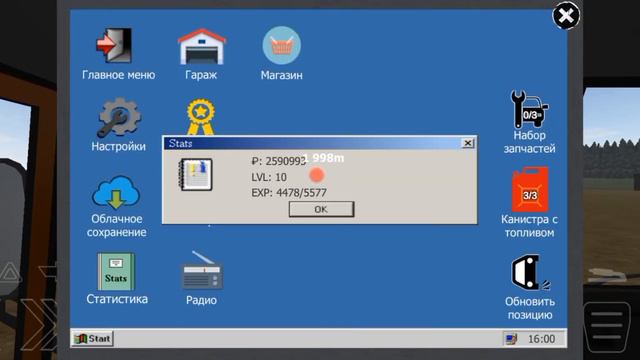Open the Статистика stats book icon
Viewport: 640px width, 360px height.
(x=116, y=271)
